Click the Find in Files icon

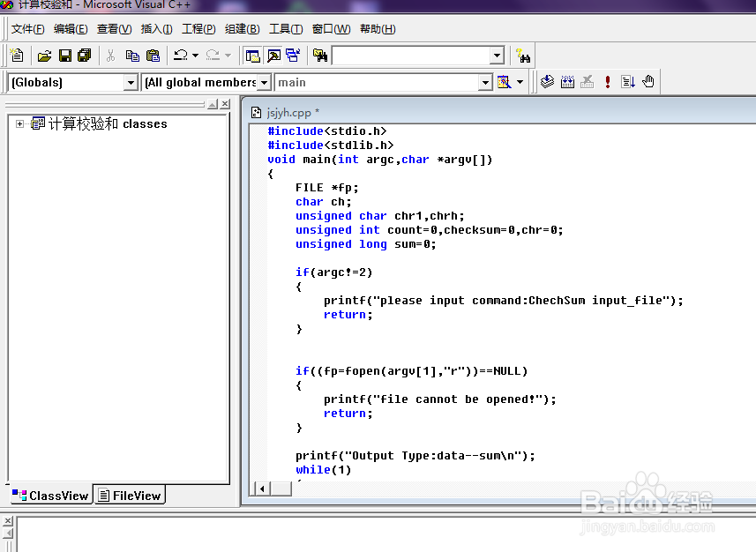pos(320,56)
